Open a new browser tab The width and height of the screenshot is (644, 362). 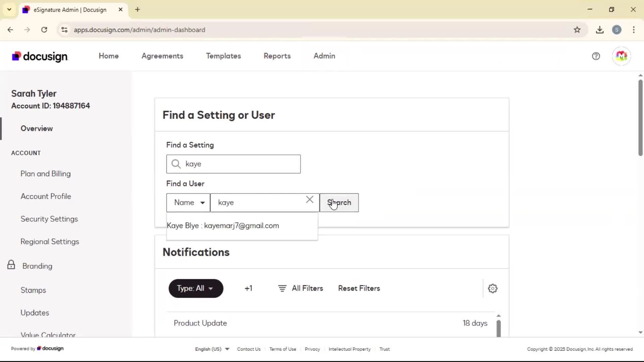(x=138, y=9)
